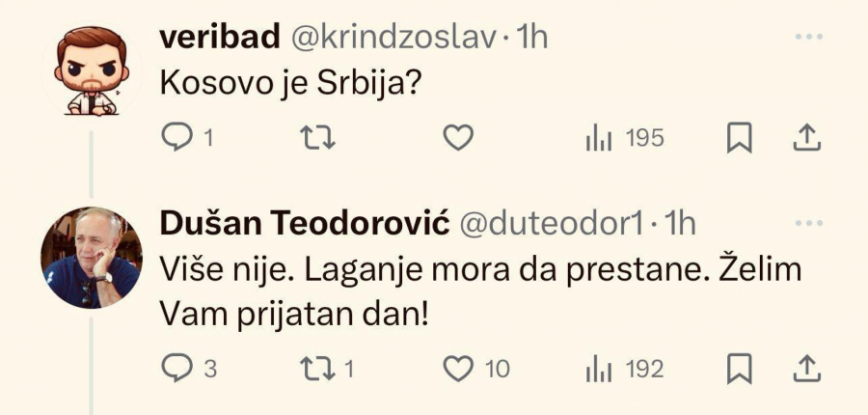868x415 pixels.
Task: Share veribad's tweet
Action: click(x=805, y=139)
